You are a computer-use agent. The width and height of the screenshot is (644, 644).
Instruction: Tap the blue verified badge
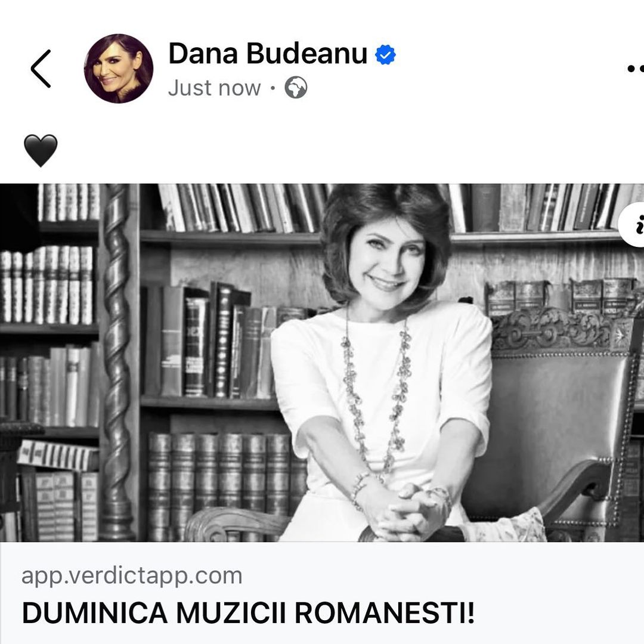pyautogui.click(x=385, y=55)
